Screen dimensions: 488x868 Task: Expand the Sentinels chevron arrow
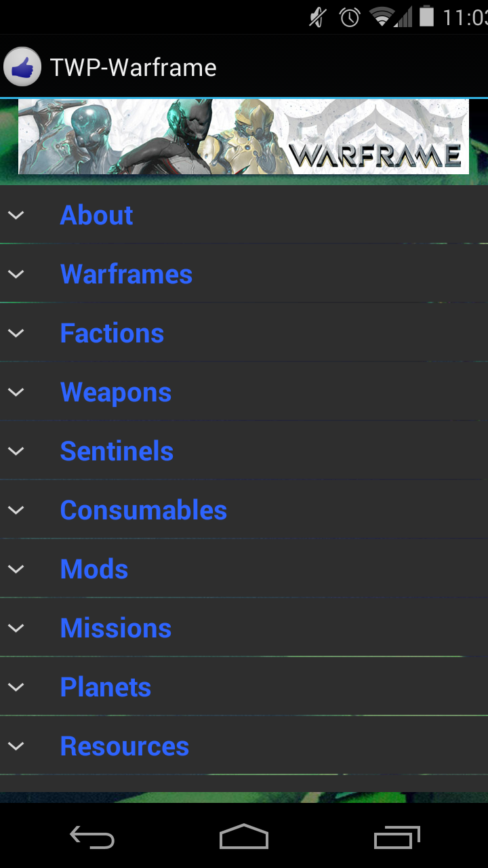point(16,451)
